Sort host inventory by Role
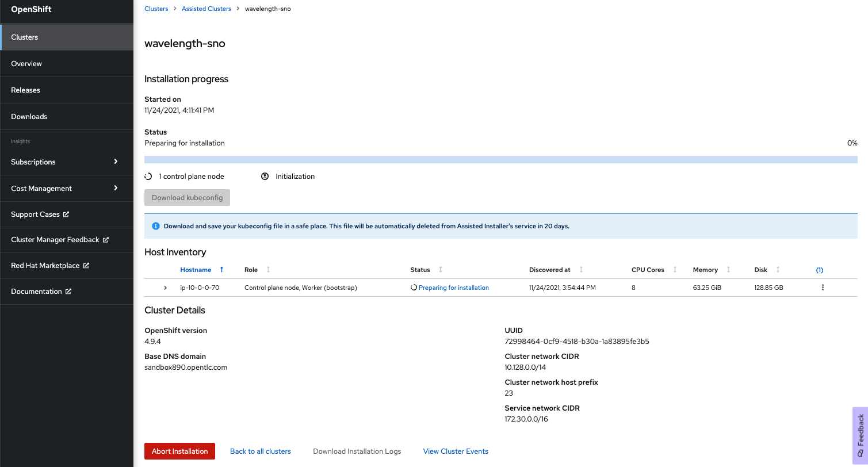Image resolution: width=868 pixels, height=467 pixels. 268,270
